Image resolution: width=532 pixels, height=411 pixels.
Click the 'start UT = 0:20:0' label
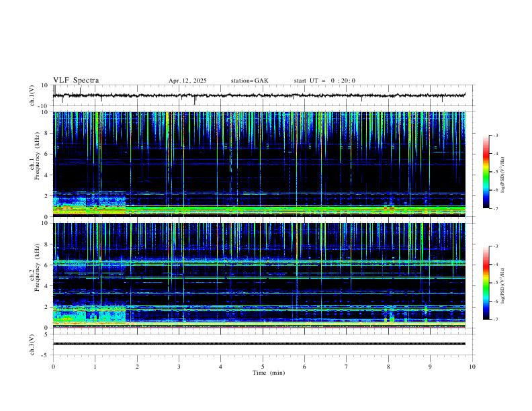(324, 81)
